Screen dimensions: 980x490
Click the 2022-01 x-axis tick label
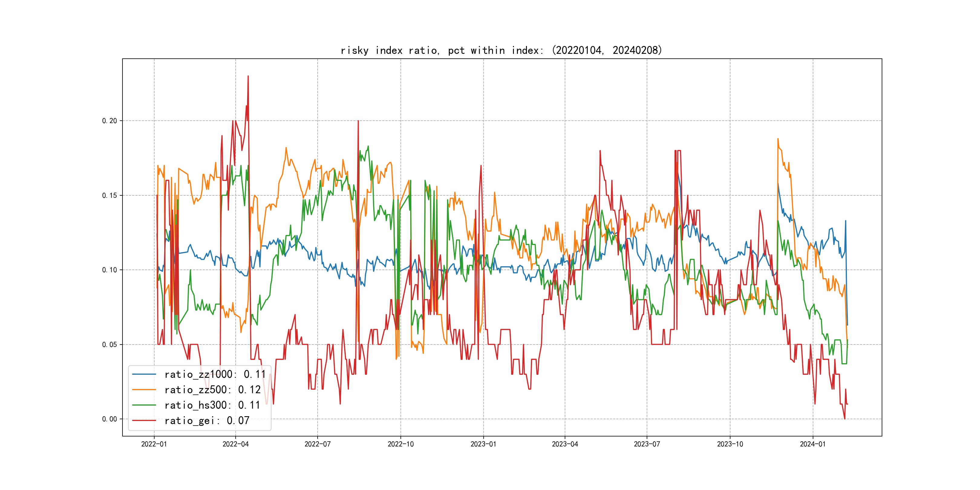click(x=154, y=444)
